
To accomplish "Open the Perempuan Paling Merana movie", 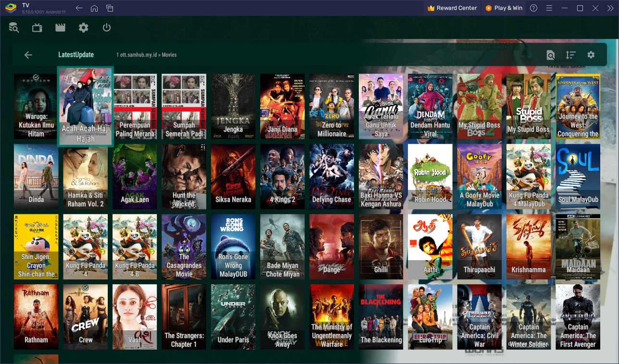I will point(135,106).
